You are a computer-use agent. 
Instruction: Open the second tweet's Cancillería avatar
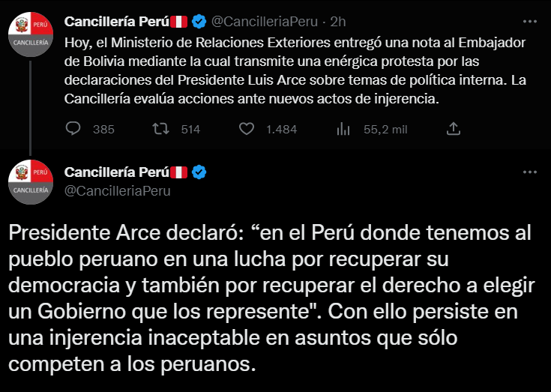pyautogui.click(x=31, y=181)
